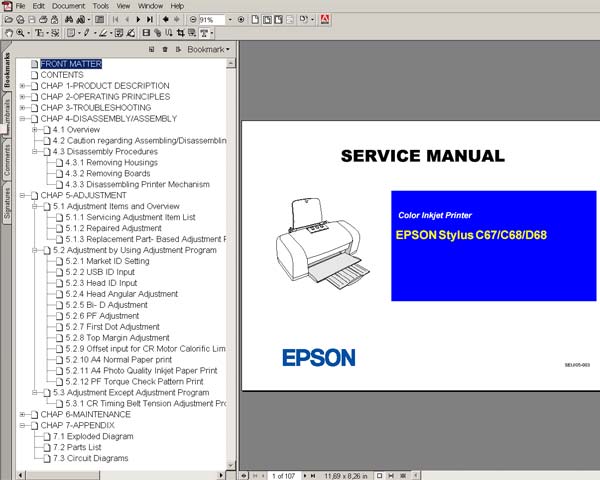Open the File menu
Image resolution: width=600 pixels, height=480 pixels.
coord(20,6)
